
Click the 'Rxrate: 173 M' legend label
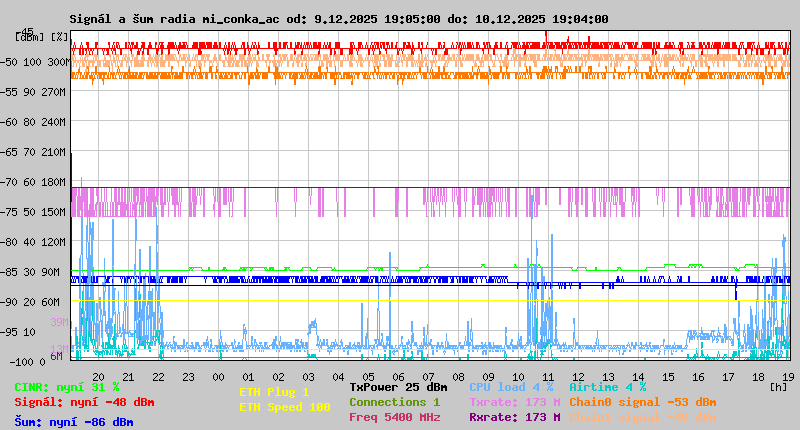(x=515, y=417)
